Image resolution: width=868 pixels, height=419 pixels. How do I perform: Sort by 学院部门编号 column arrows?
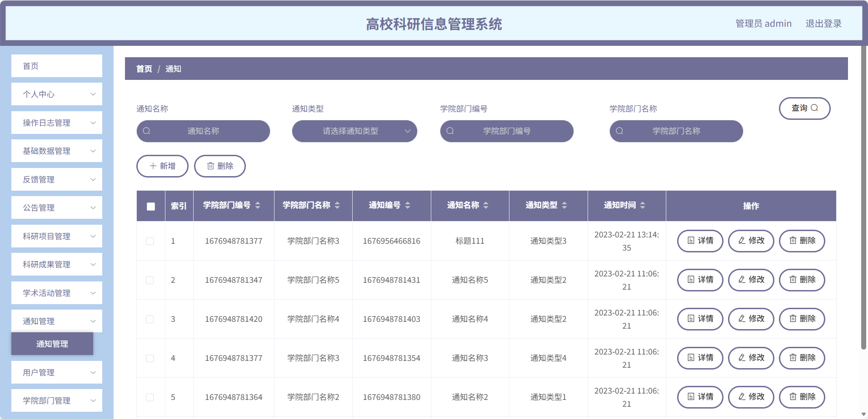(x=258, y=205)
